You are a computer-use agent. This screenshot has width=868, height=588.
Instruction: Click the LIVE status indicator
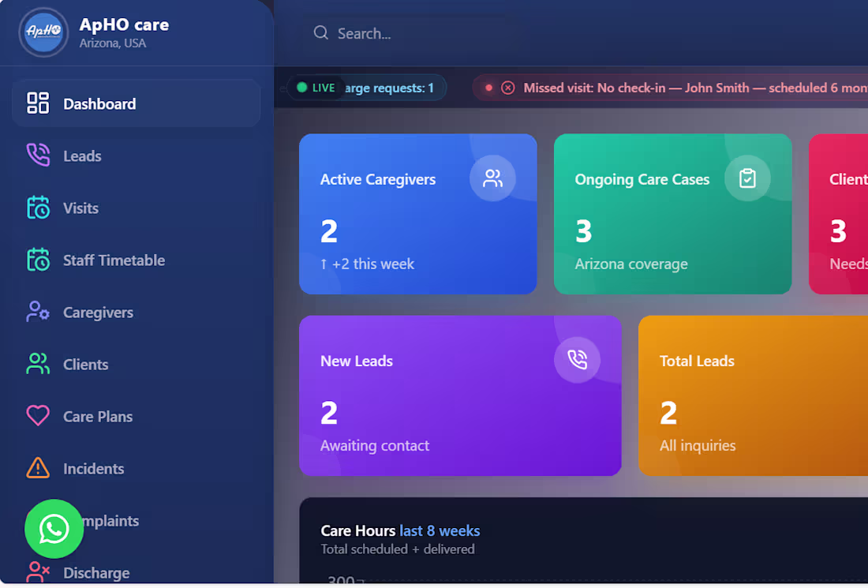tap(315, 88)
